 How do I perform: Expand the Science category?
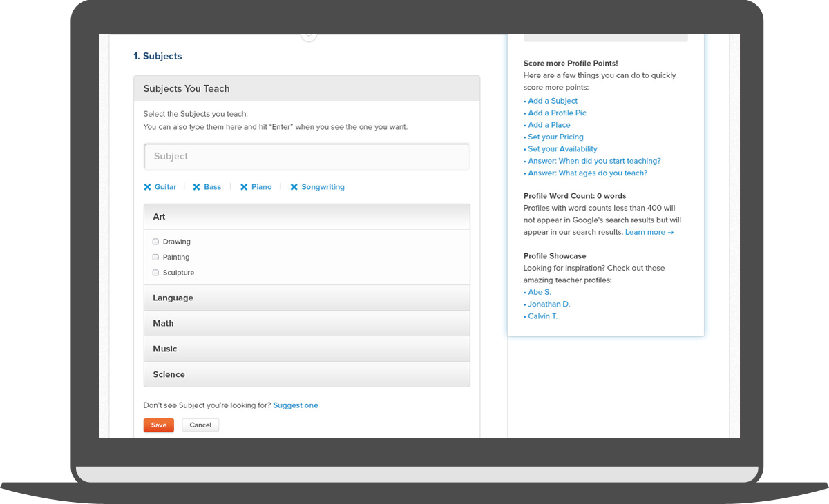tap(307, 374)
